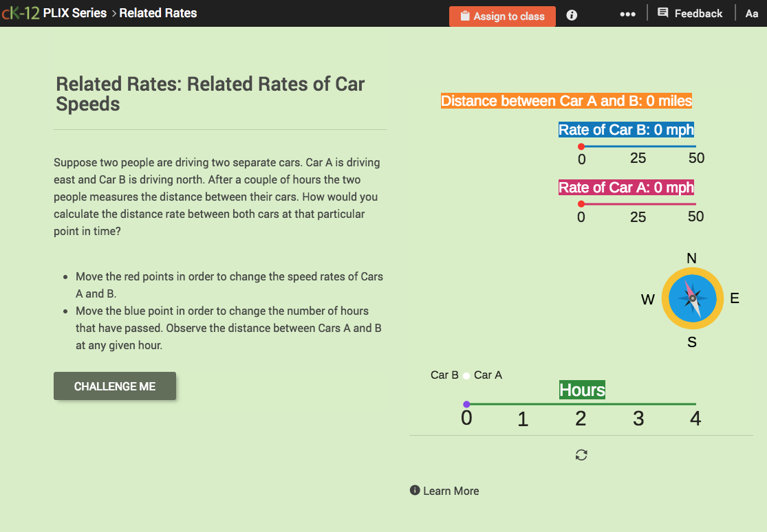
Task: Click the compass showing cardinal directions
Action: 692,298
